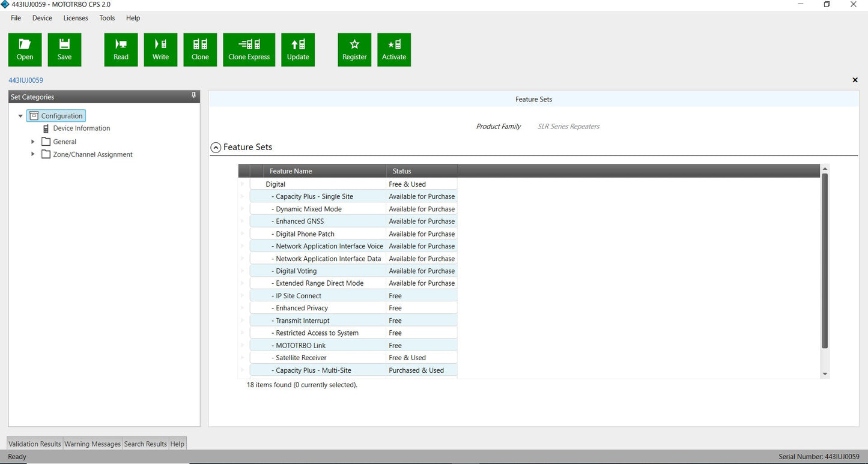This screenshot has width=868, height=464.
Task: Click the SLR Series Repeaters product family value
Action: tap(568, 127)
